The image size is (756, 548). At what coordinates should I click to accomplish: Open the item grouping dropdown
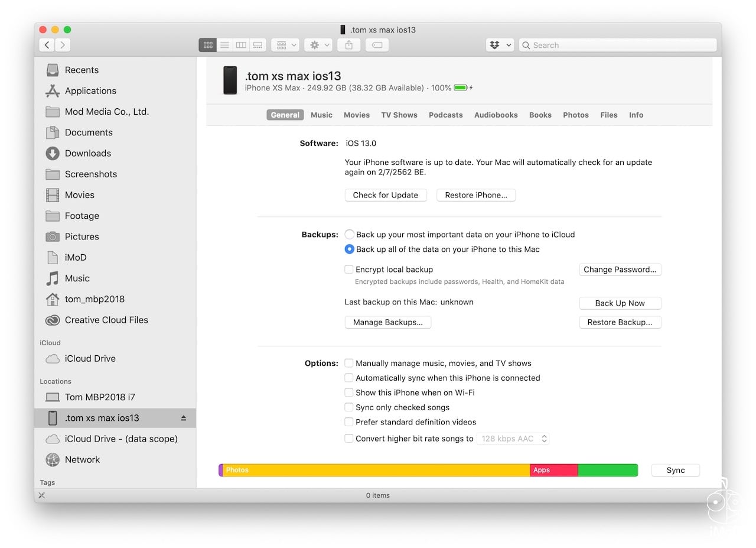[x=285, y=45]
